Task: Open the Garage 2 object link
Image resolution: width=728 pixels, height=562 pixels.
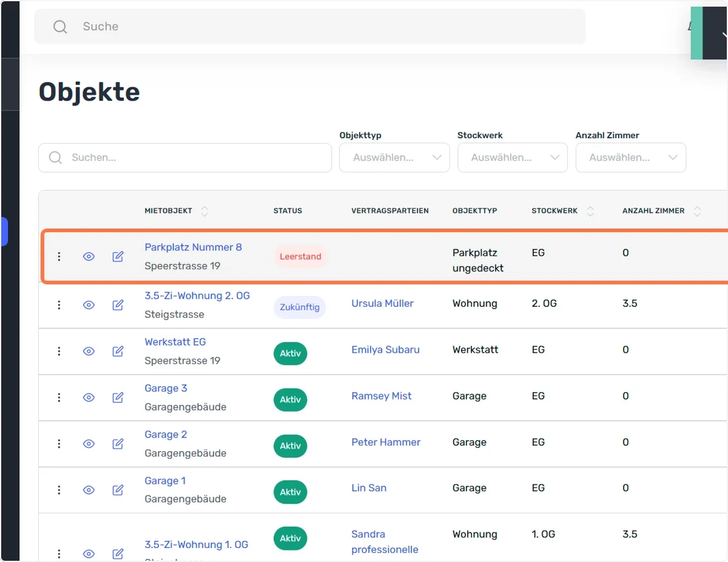Action: tap(166, 435)
